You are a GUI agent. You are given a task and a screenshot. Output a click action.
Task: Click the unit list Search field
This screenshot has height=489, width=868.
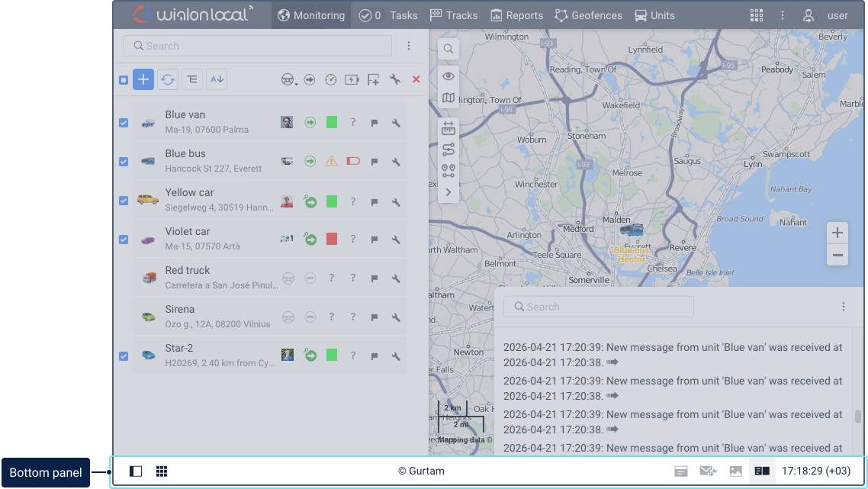coord(257,46)
